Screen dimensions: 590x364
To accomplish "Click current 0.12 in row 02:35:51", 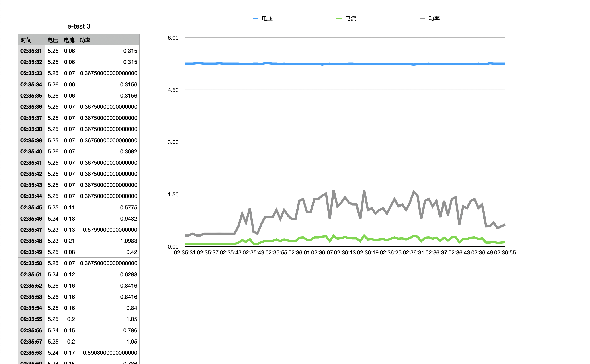I will coord(69,274).
